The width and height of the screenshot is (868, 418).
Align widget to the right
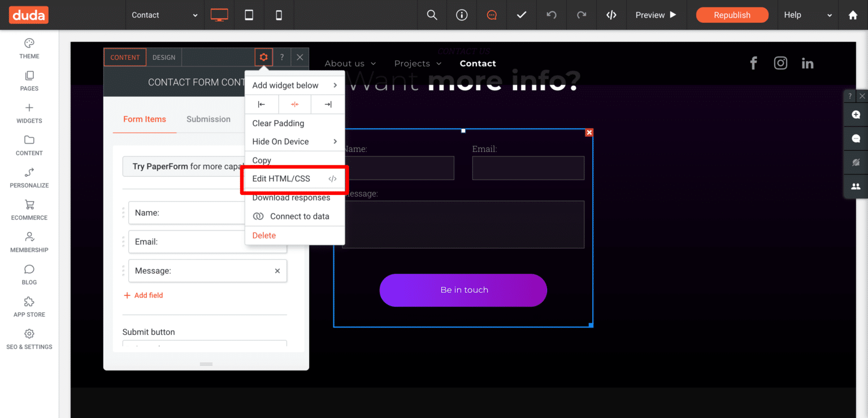click(328, 104)
